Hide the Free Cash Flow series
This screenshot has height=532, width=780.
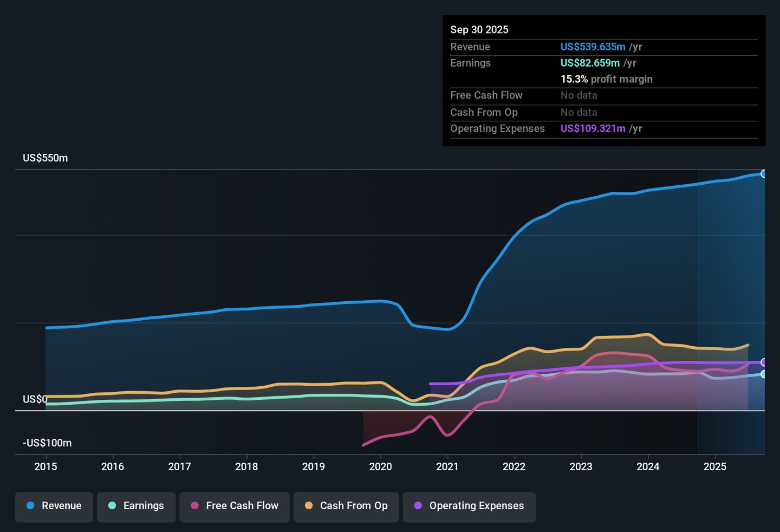[235, 506]
